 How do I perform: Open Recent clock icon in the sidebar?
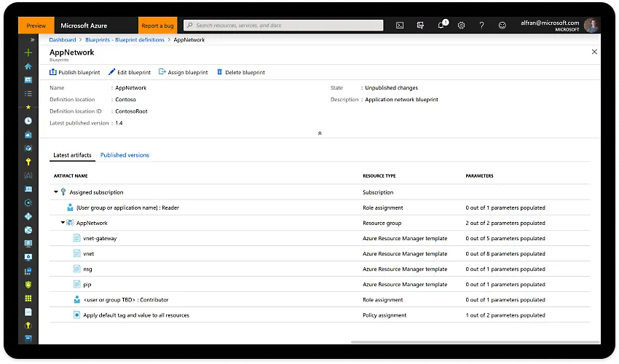point(28,121)
